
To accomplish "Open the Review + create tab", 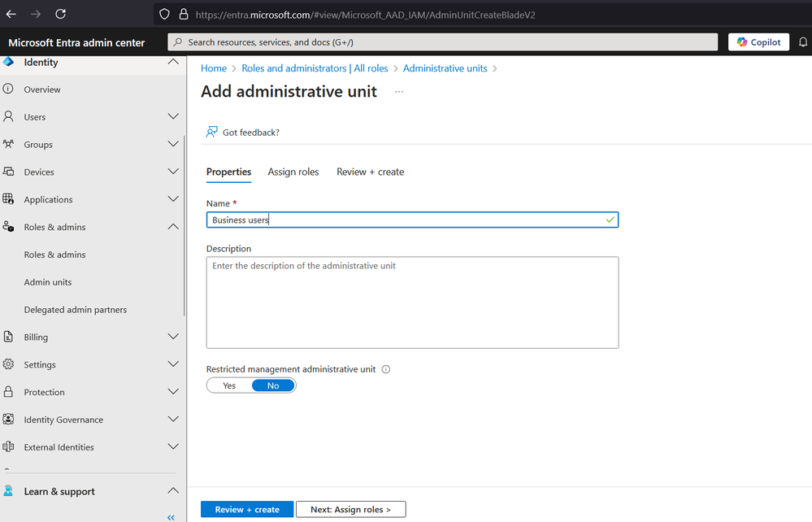I will pos(371,172).
